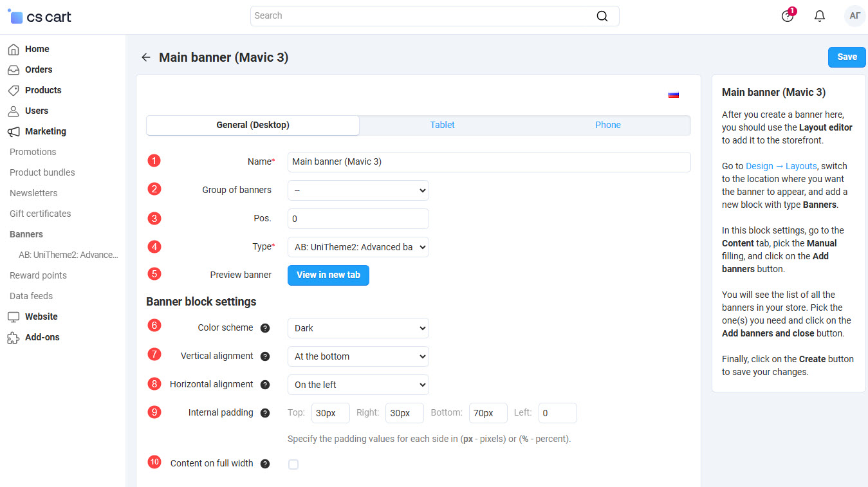Show help tooltip for Color scheme
868x487 pixels.
point(265,328)
